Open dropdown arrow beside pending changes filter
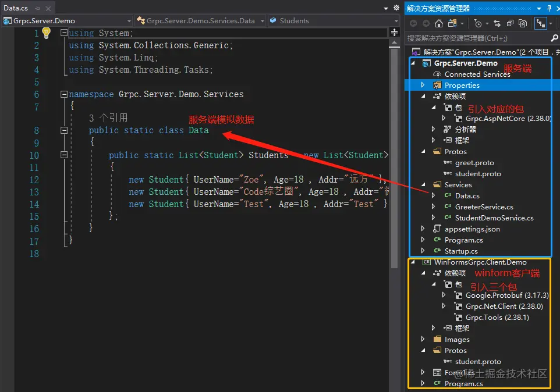This screenshot has height=392, width=560. point(487,23)
